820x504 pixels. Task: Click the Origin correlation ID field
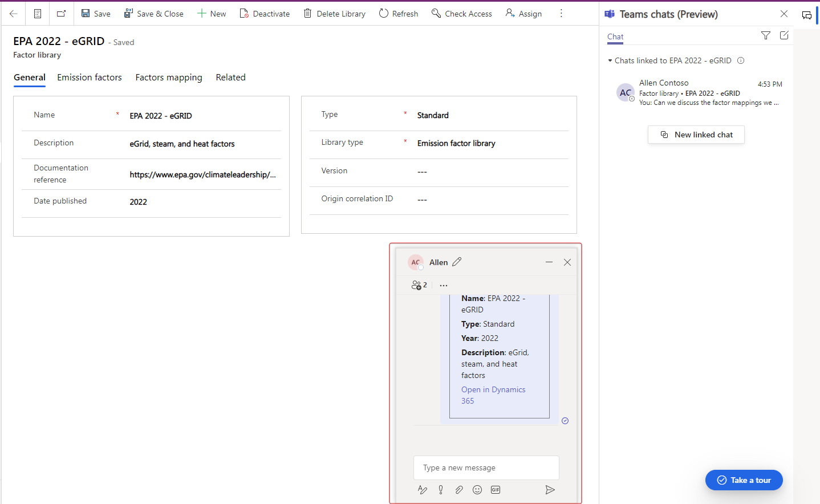coord(492,199)
